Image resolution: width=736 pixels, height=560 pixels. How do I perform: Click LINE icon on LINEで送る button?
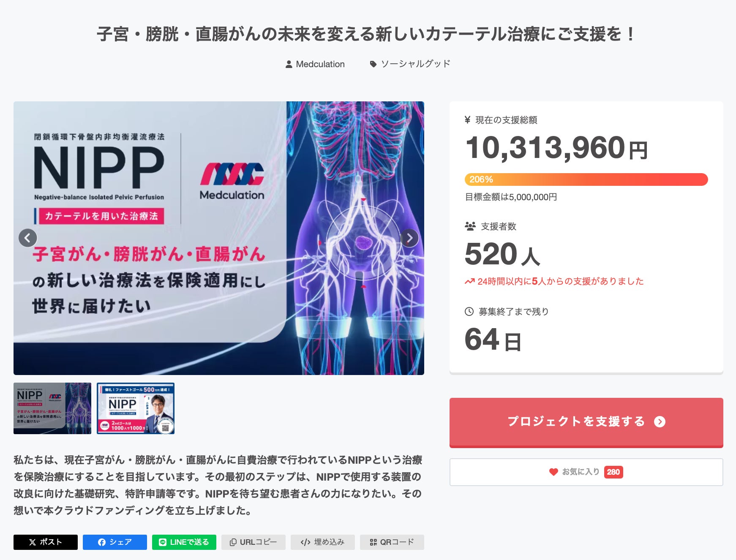coord(163,542)
